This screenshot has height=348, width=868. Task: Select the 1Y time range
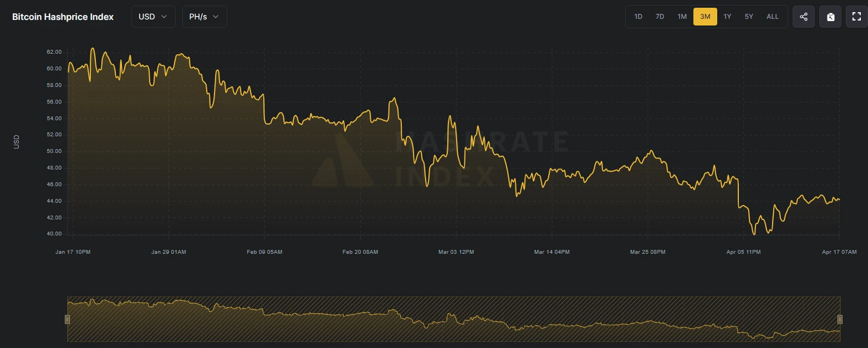pos(727,17)
